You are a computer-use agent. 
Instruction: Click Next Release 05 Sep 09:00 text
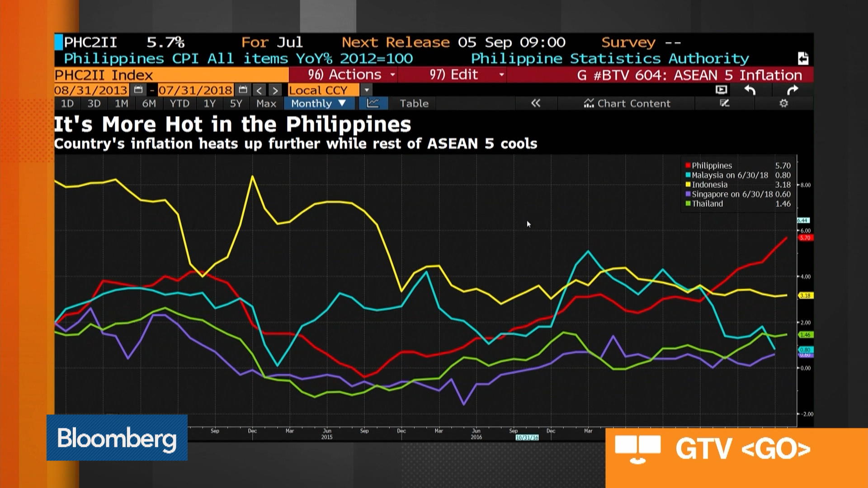pyautogui.click(x=453, y=42)
